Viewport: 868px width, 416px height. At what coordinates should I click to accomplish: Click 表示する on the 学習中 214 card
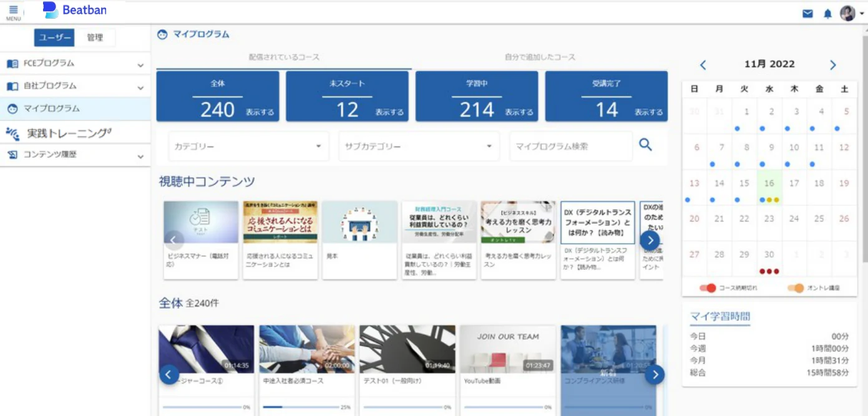(519, 113)
